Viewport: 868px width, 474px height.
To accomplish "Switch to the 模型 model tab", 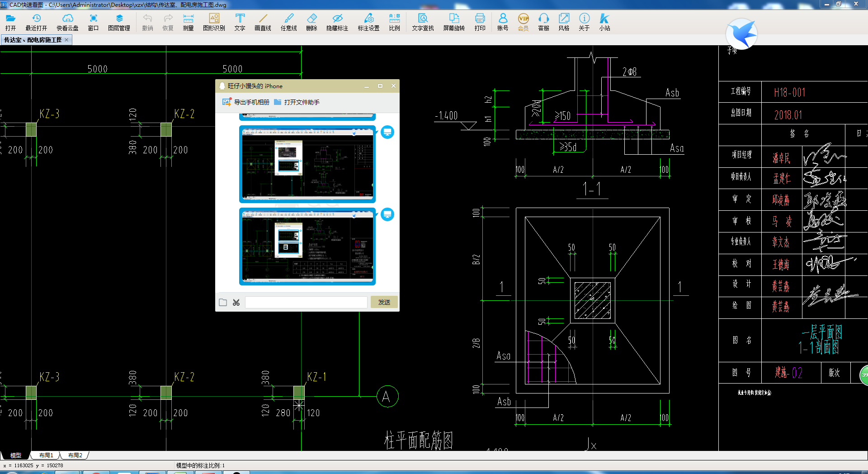I will click(16, 455).
